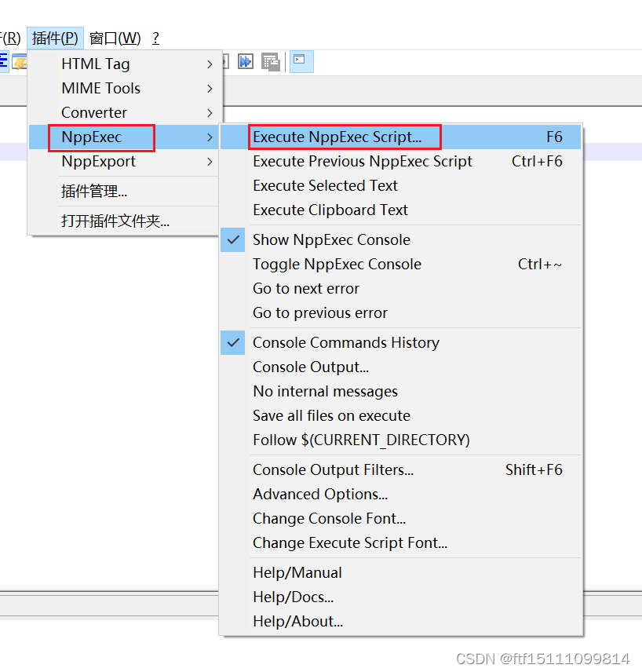Enable No internal messages option
The width and height of the screenshot is (642, 672).
click(x=400, y=391)
